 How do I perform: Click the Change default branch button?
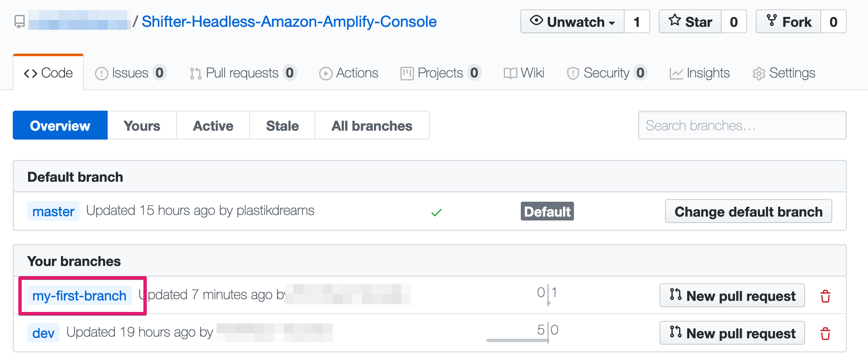coord(748,211)
